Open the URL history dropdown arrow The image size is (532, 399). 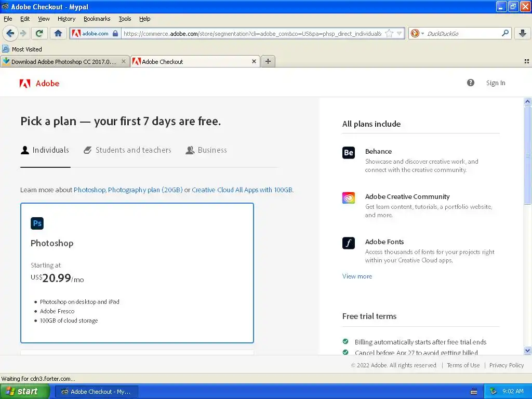coord(400,34)
